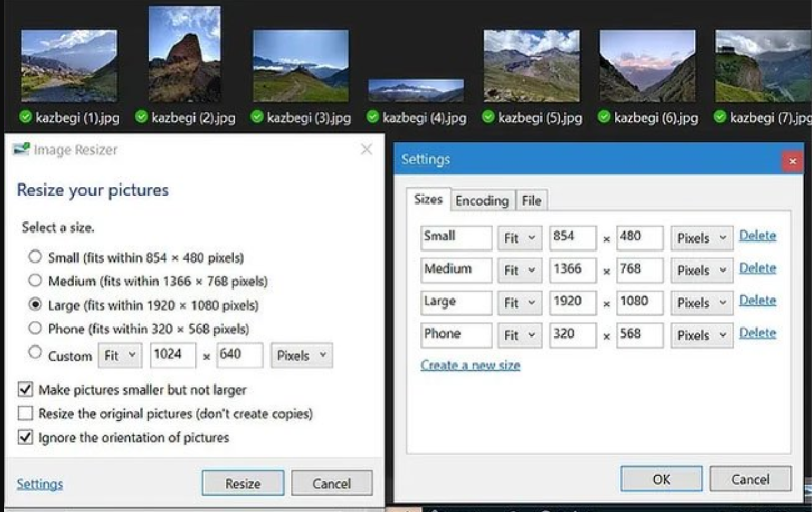This screenshot has width=812, height=512.
Task: Open the File tab in Settings
Action: [x=531, y=201]
